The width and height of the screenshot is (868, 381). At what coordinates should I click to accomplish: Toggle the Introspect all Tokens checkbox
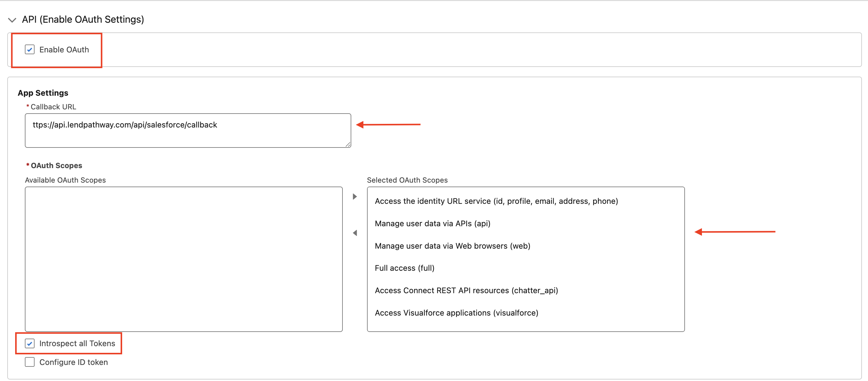30,343
